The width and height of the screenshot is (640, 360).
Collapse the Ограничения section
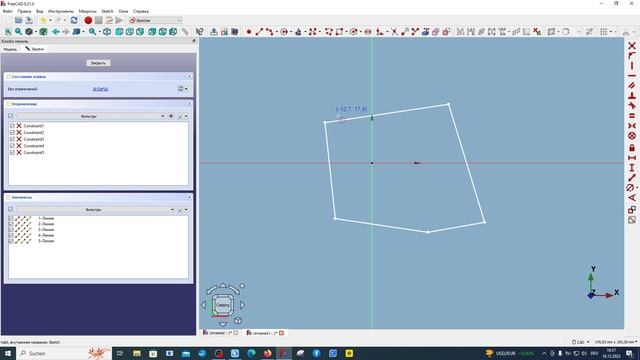coord(189,104)
